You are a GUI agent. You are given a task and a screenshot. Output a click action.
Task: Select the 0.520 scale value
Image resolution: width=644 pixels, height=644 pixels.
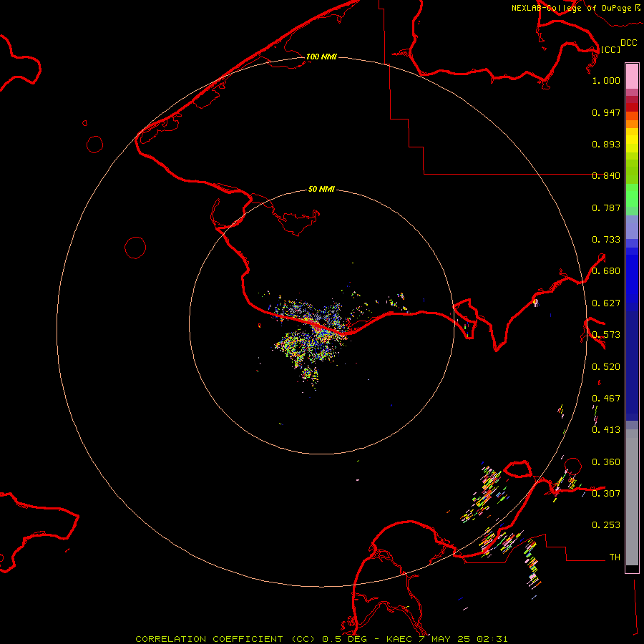(606, 367)
